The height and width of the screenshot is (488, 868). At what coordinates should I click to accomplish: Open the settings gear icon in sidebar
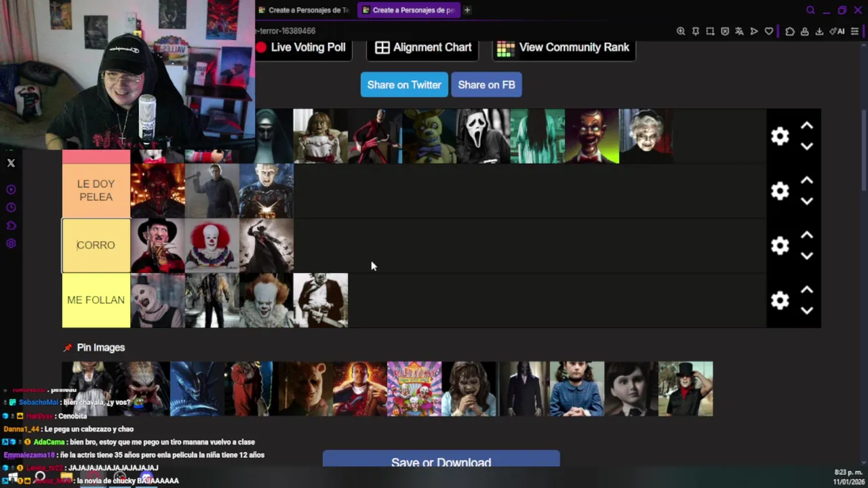(x=11, y=243)
